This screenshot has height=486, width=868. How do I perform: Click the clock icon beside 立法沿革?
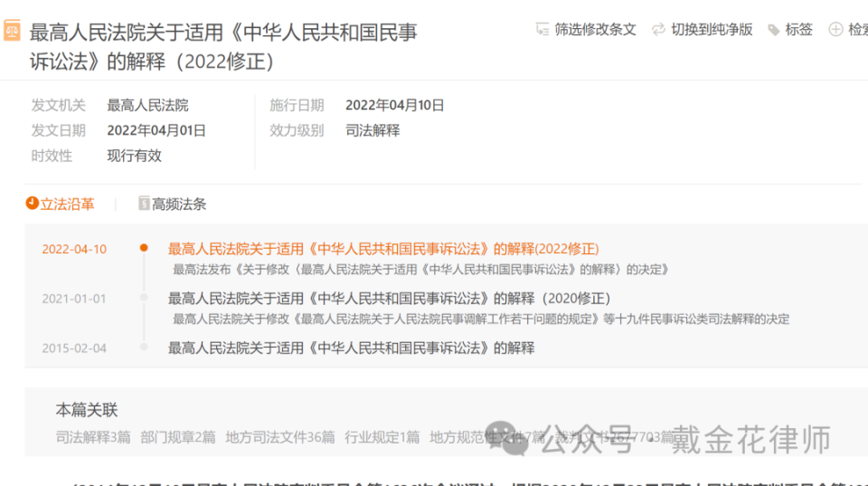click(33, 204)
